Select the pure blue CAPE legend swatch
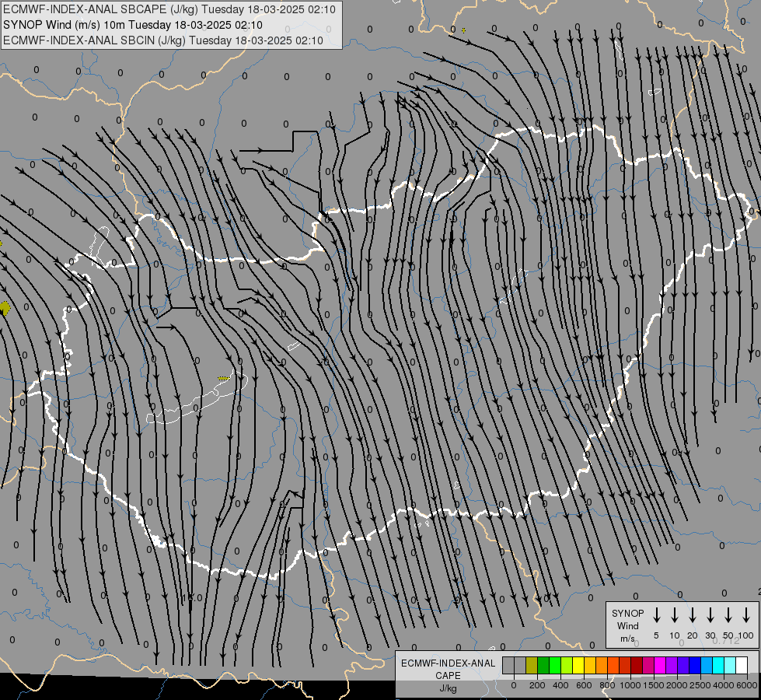The image size is (761, 700). (694, 665)
